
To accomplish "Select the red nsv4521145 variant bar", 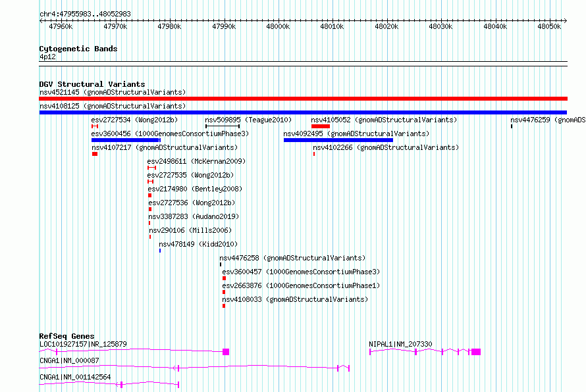I will 303,99.
